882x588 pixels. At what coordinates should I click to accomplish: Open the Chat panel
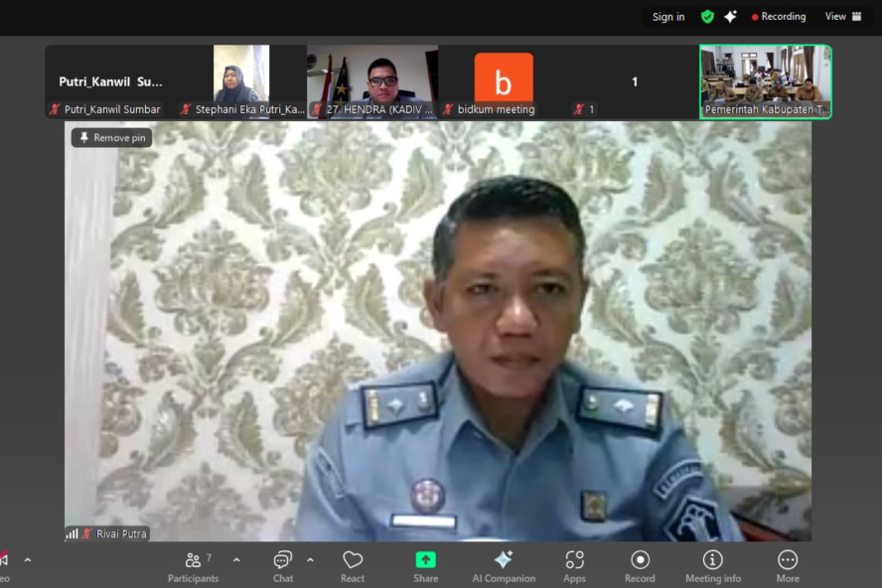(283, 566)
